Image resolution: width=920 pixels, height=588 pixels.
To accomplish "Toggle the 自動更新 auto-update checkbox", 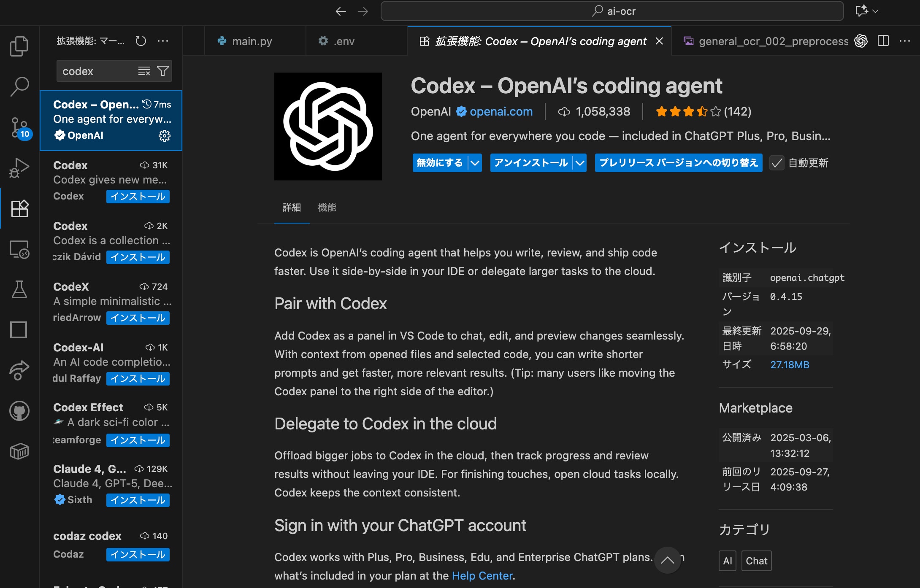I will [x=777, y=163].
